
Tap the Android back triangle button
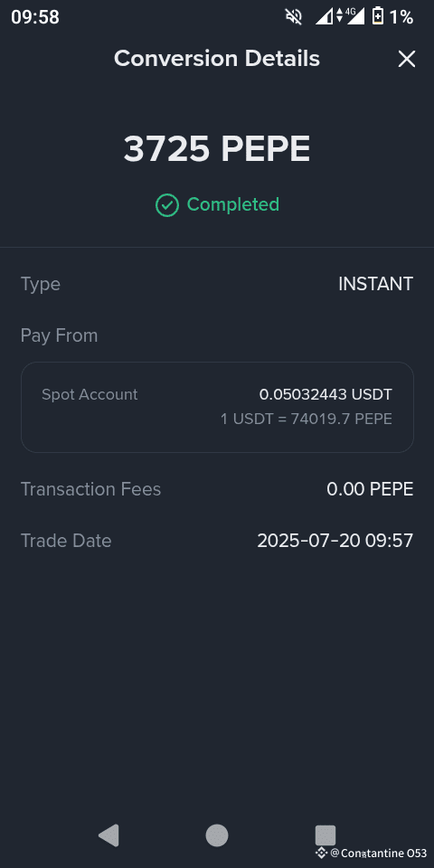108,835
